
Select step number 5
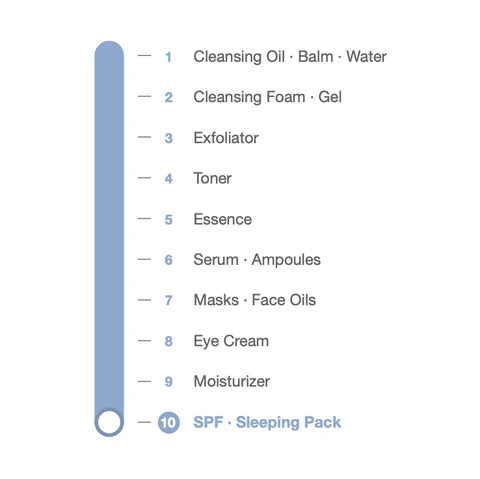[169, 220]
